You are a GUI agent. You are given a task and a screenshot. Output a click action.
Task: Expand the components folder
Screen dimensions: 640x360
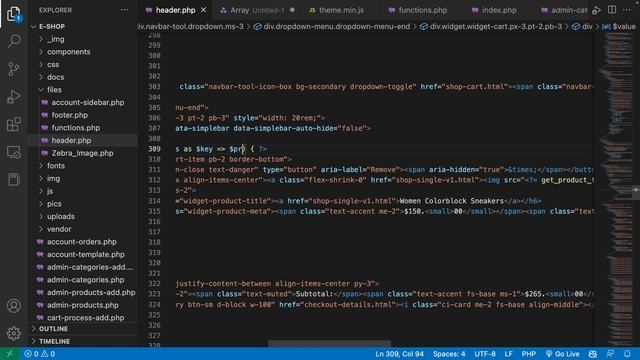pyautogui.click(x=68, y=52)
